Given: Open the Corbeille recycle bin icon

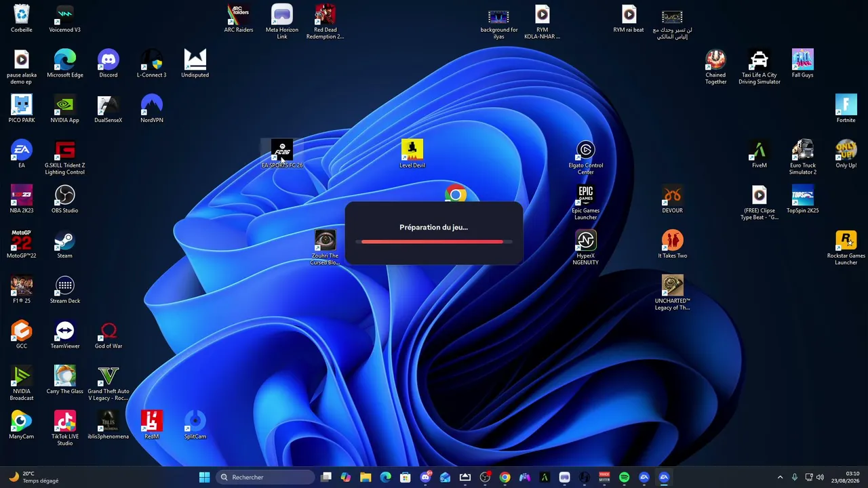Looking at the screenshot, I should coord(22,19).
